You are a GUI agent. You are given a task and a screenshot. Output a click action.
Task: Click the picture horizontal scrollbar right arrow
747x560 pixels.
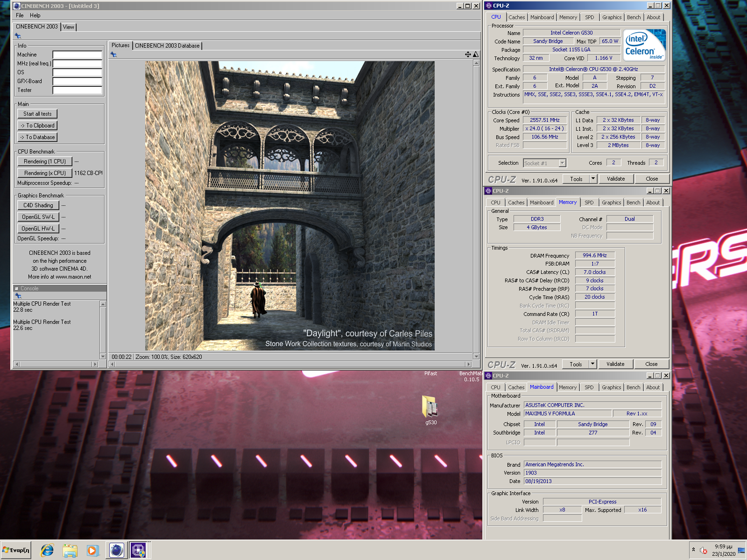coord(469,364)
